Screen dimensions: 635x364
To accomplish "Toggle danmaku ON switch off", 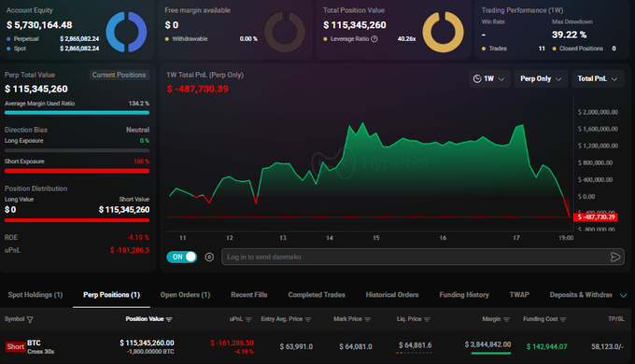I will coord(182,257).
